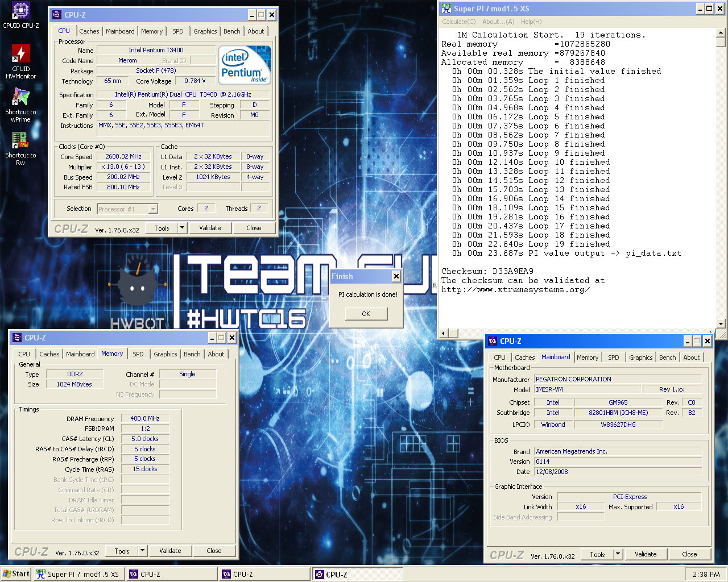Click the Tools button in the Memory CPU-Z window

(x=122, y=551)
